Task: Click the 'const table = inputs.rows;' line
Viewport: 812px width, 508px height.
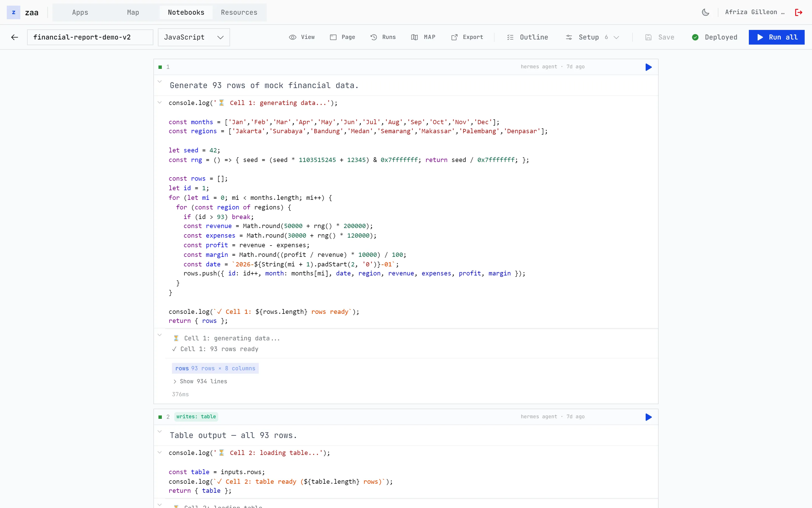Action: tap(217, 472)
